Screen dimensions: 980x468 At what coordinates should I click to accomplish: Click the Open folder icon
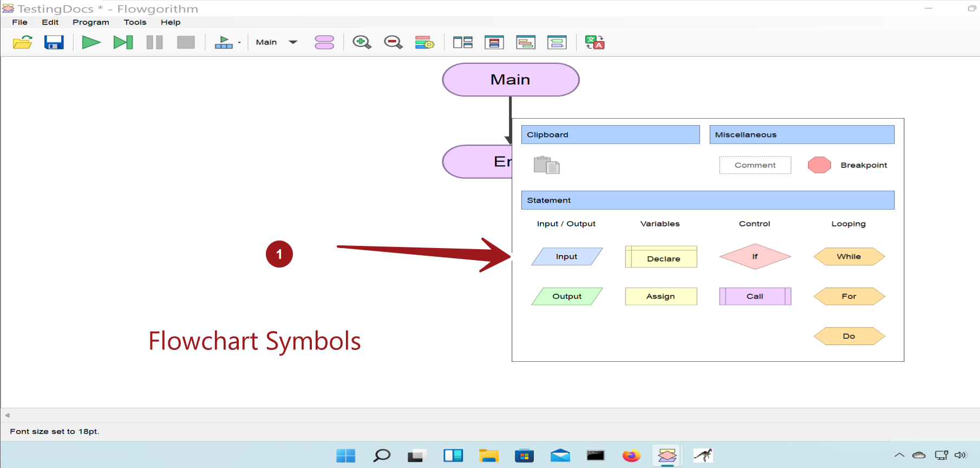[x=23, y=42]
